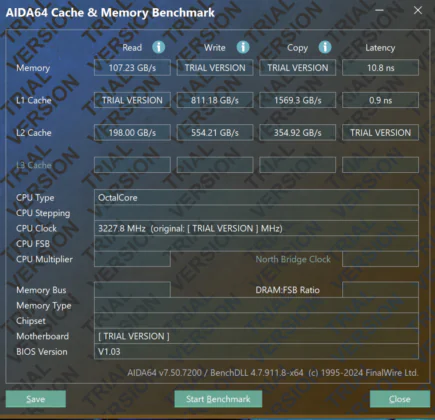Select L2 Cache read 198.00 GB/s
435x420 pixels.
132,132
